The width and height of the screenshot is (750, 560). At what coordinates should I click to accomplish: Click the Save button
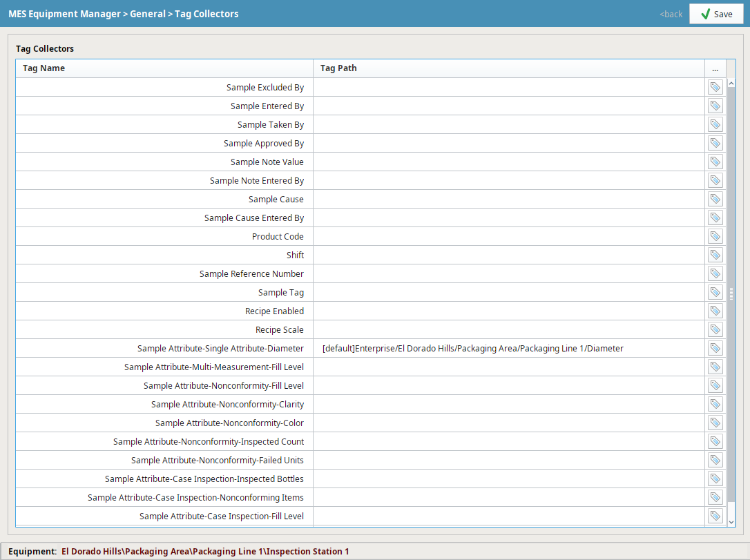pyautogui.click(x=715, y=14)
